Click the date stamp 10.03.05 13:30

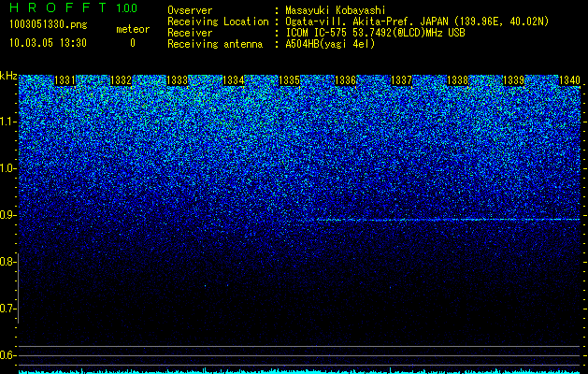(x=48, y=43)
